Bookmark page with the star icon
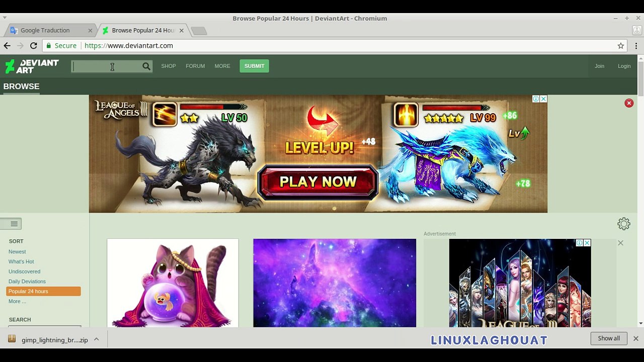 [x=621, y=46]
